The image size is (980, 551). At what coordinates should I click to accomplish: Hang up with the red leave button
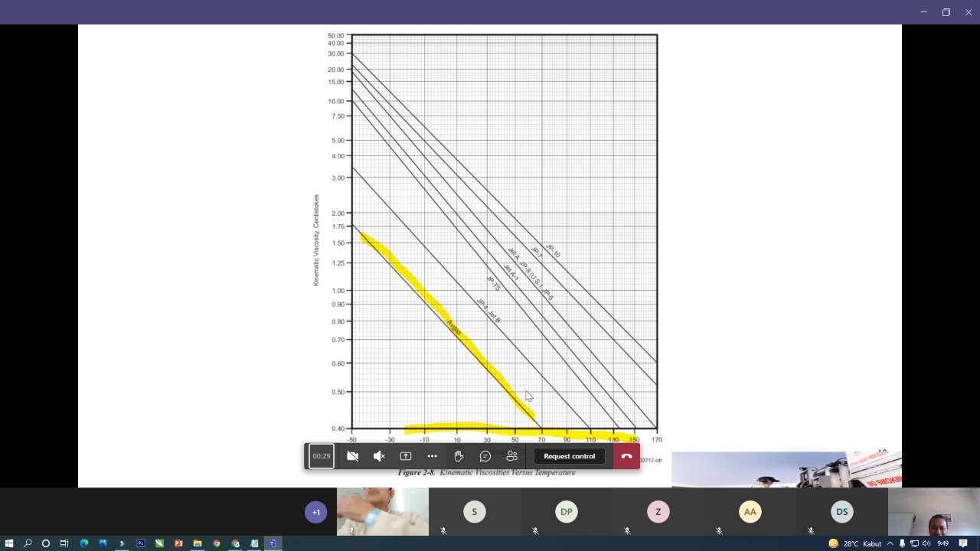[626, 456]
